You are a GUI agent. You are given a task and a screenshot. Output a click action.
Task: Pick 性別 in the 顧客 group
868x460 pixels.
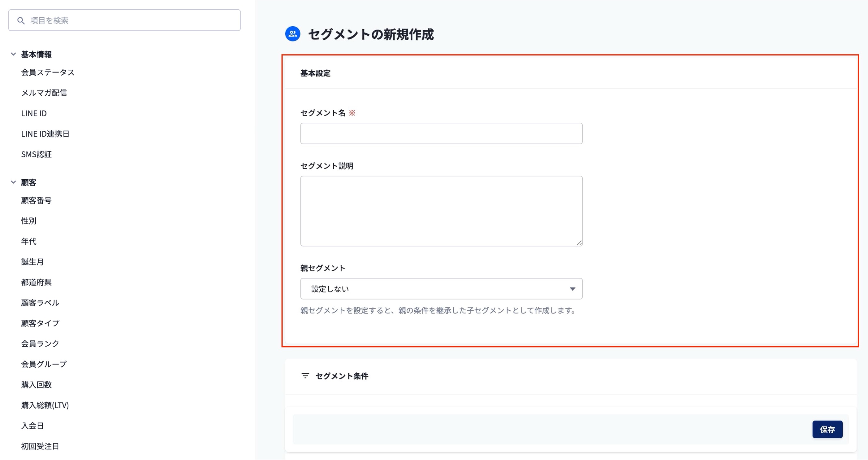(x=29, y=221)
